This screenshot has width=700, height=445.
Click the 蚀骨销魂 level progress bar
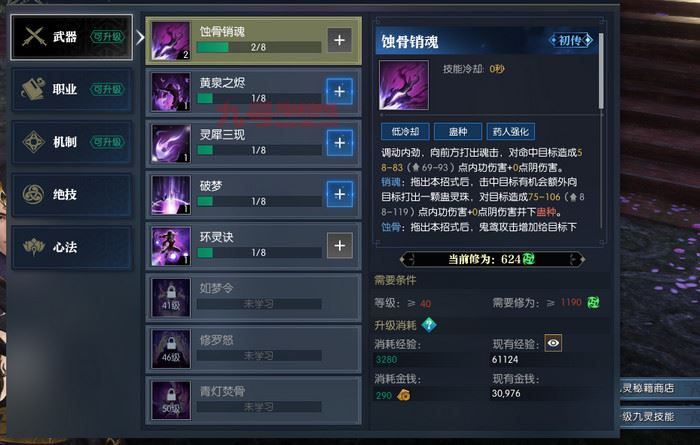tap(259, 47)
